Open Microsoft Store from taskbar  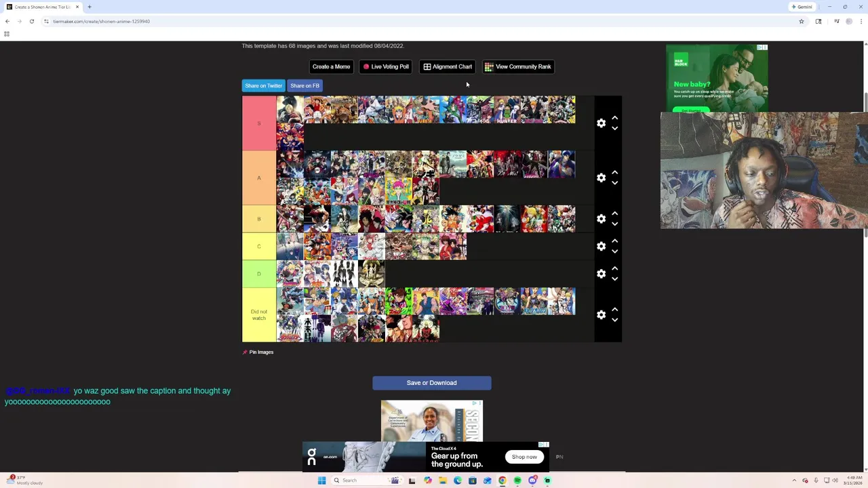(x=473, y=481)
